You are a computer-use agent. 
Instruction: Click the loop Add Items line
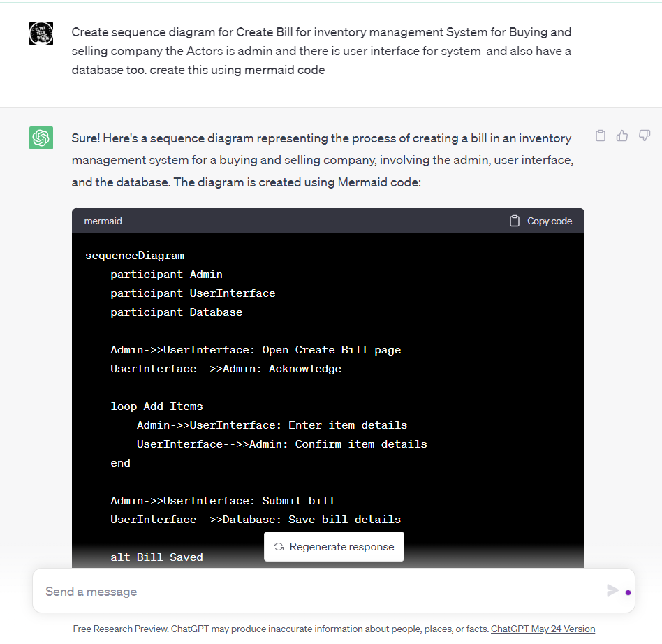click(156, 406)
